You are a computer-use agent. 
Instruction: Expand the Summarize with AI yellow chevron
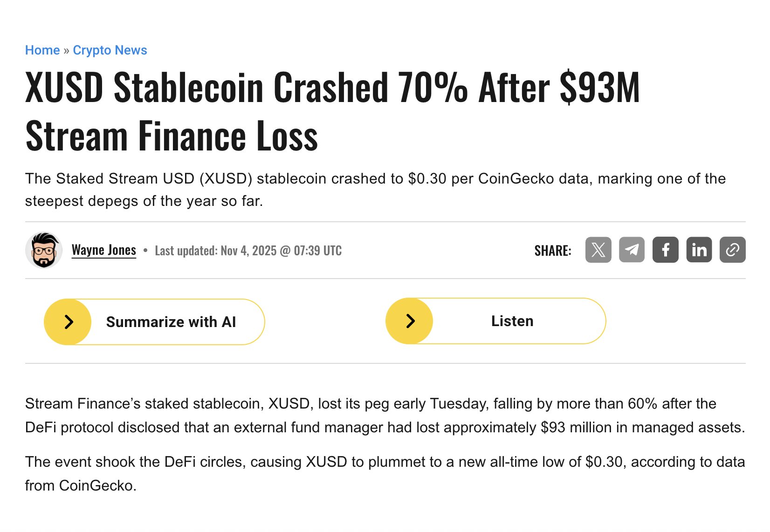68,322
